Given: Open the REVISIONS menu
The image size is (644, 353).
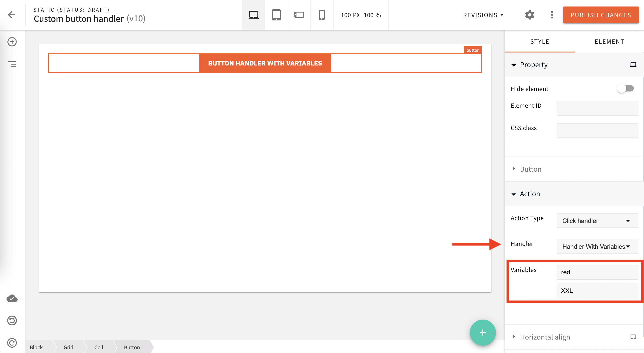Looking at the screenshot, I should point(483,15).
